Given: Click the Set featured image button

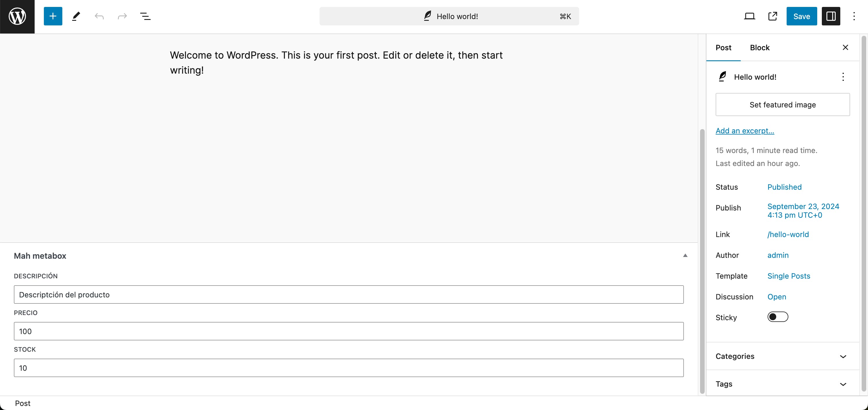Looking at the screenshot, I should (782, 104).
